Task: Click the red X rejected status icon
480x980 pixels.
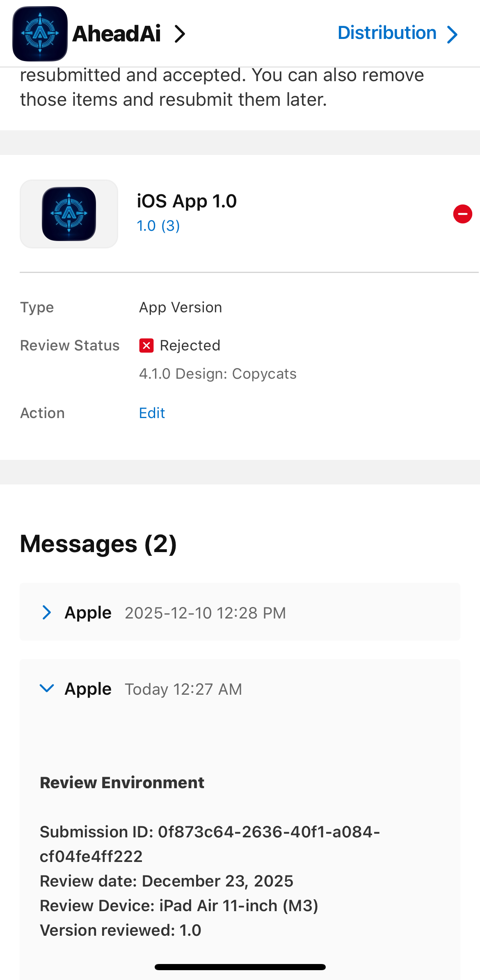Action: click(146, 346)
